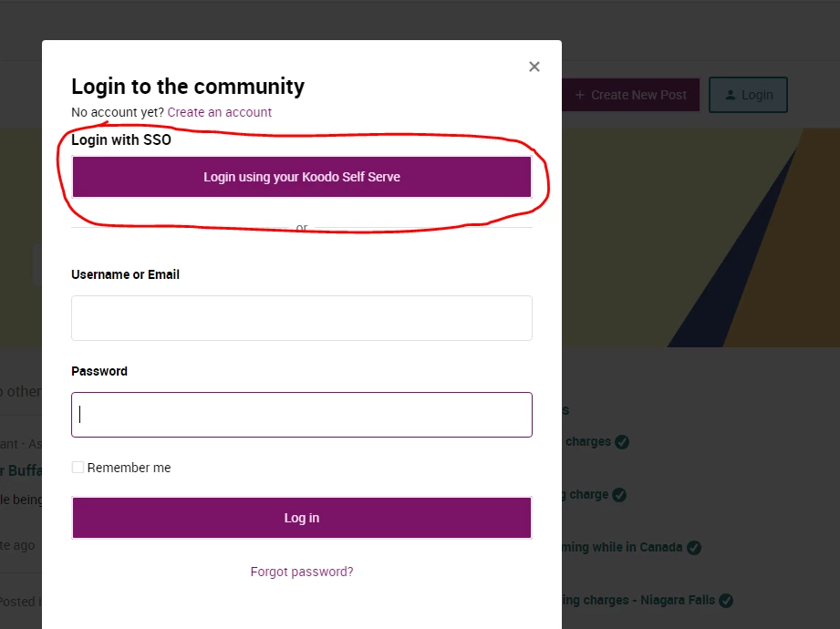Click the plus icon on Create New Post
The height and width of the screenshot is (629, 840).
coord(580,96)
